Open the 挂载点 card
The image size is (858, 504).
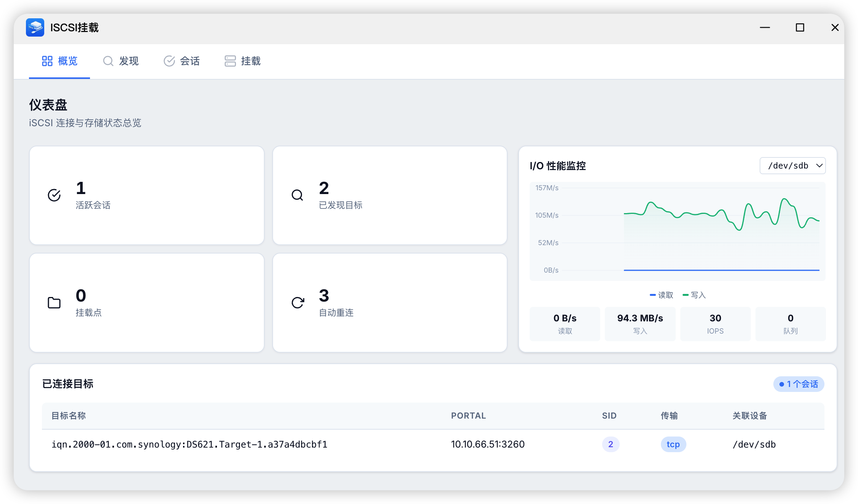tap(147, 303)
